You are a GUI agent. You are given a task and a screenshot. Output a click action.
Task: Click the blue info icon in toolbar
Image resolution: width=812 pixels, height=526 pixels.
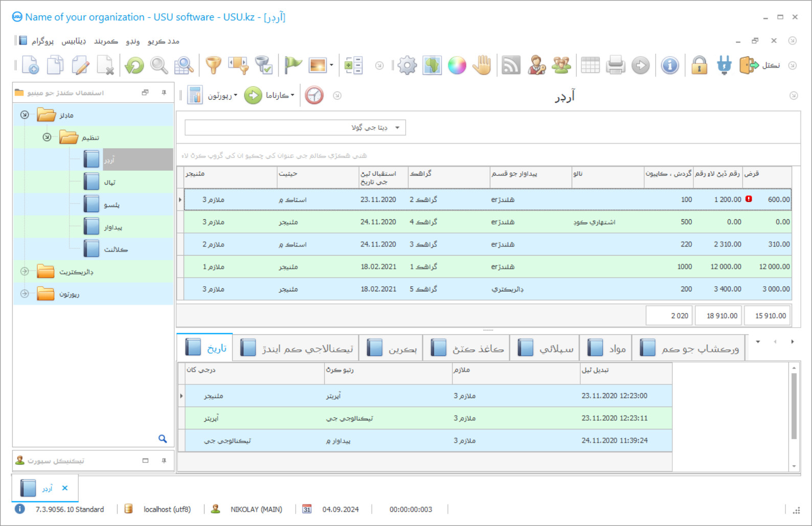pyautogui.click(x=670, y=65)
